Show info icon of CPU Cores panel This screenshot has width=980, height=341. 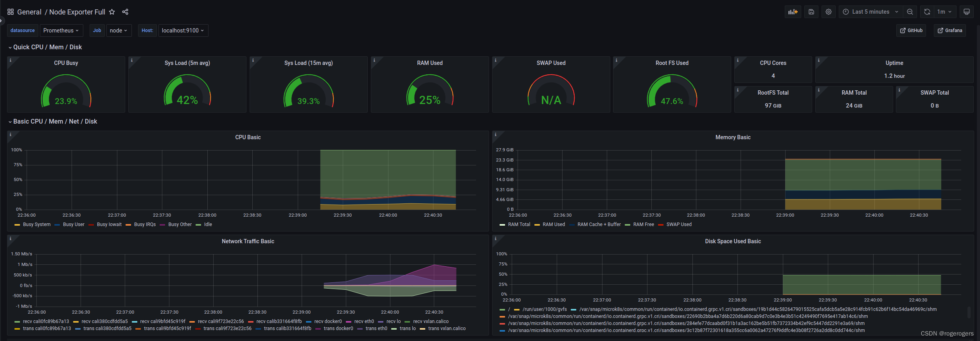pos(738,60)
